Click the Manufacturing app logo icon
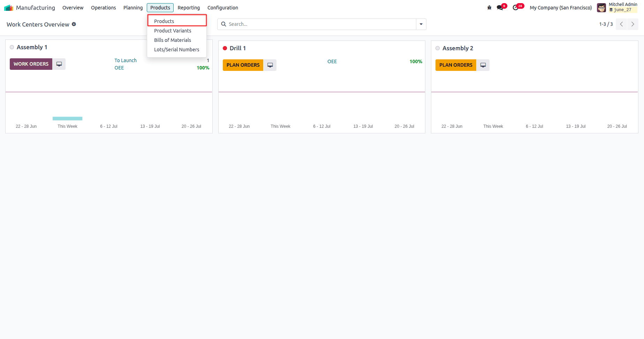 click(x=8, y=8)
